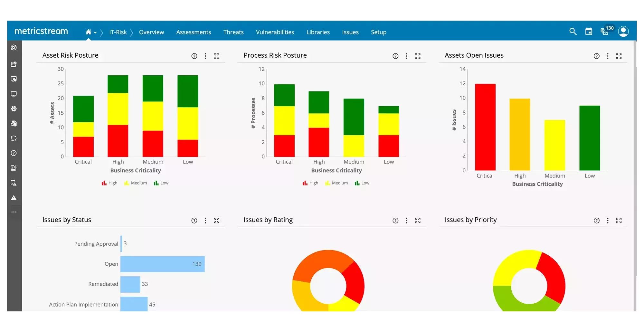The height and width of the screenshot is (332, 644).
Task: Open the Vulnerabilities menu
Action: (275, 32)
